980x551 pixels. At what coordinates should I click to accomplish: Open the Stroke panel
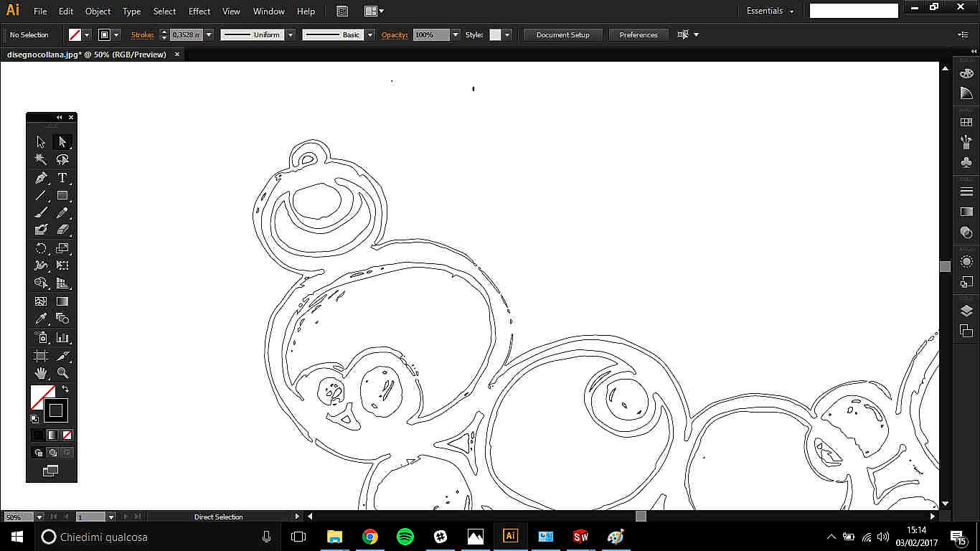[x=966, y=192]
